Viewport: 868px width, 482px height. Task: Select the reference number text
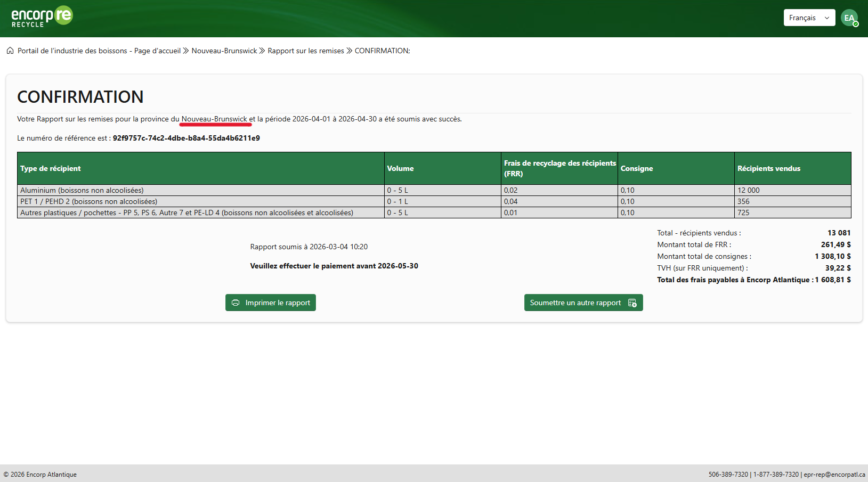186,138
